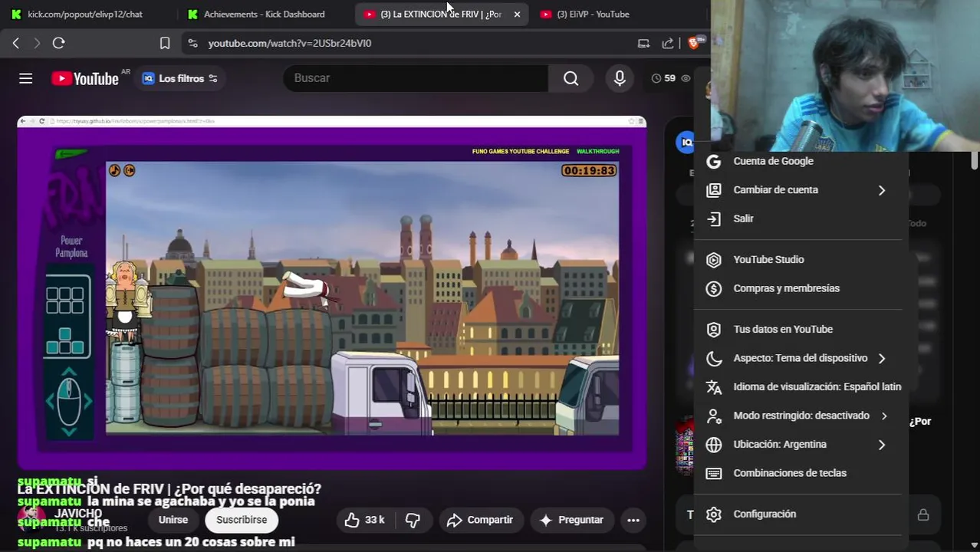Expand Modo restringido submenu arrow
Screen dimensions: 980x552
coord(884,416)
